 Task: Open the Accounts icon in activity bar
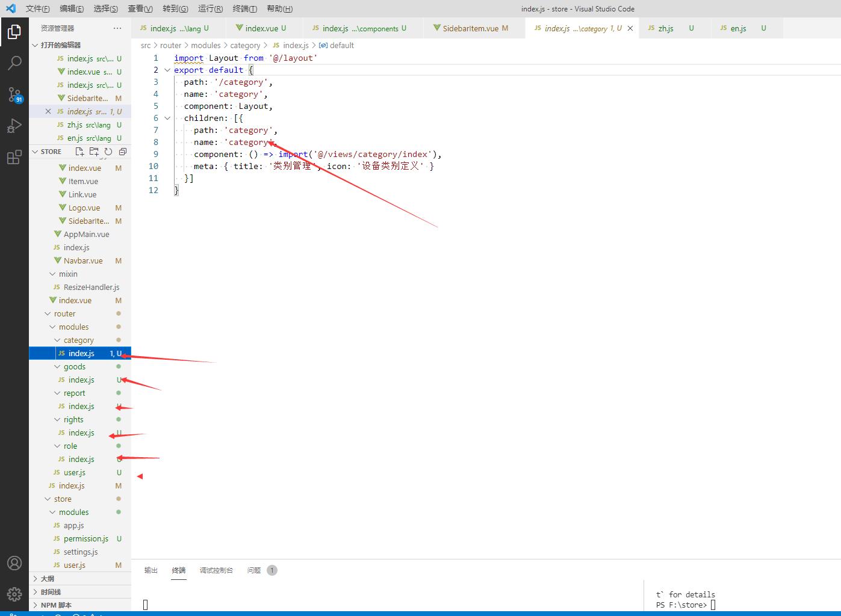point(14,563)
